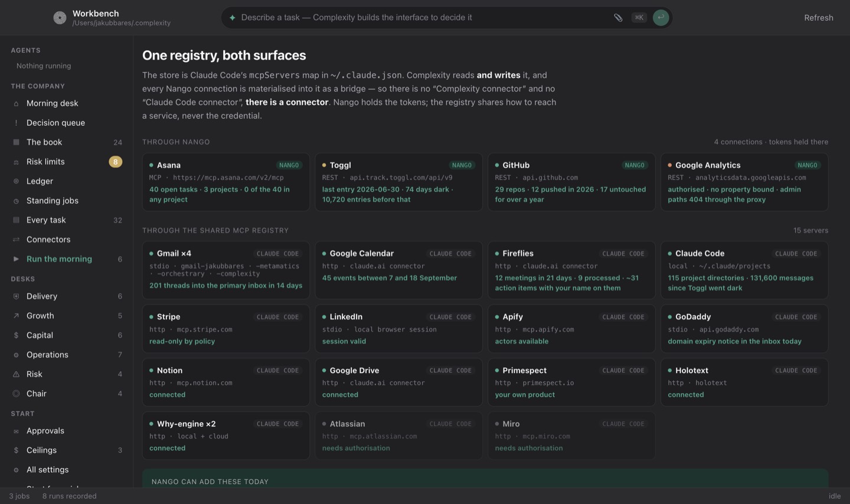Screen dimensions: 850x504
Task: Click the scales icon for Risk limits
Action: (16, 162)
